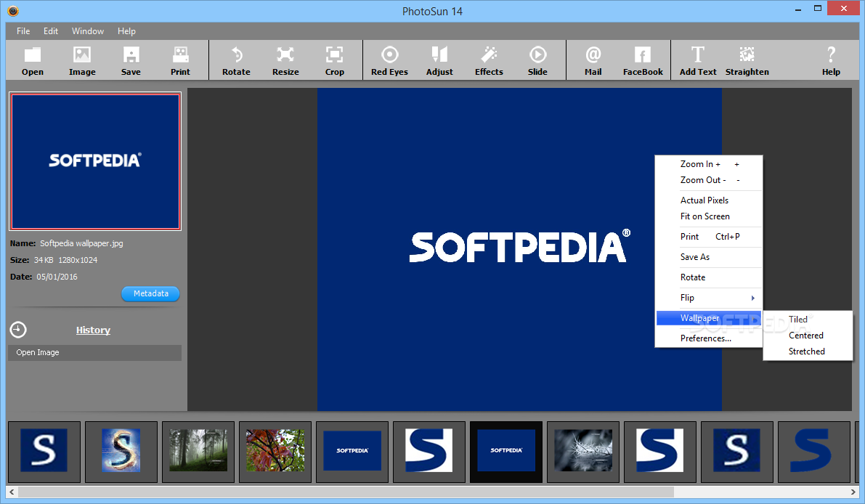Viewport: 865px width, 504px height.
Task: Open the File menu
Action: [23, 31]
